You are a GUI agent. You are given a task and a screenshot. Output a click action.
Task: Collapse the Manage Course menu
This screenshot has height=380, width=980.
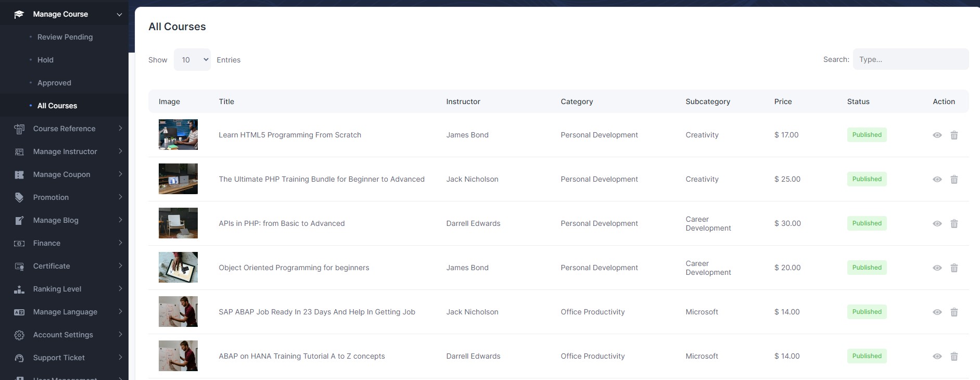coord(119,15)
